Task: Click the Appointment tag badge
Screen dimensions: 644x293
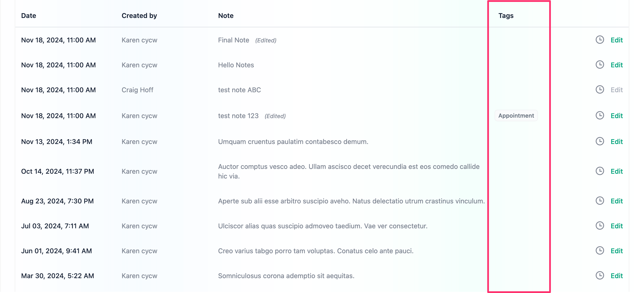Action: click(x=516, y=116)
